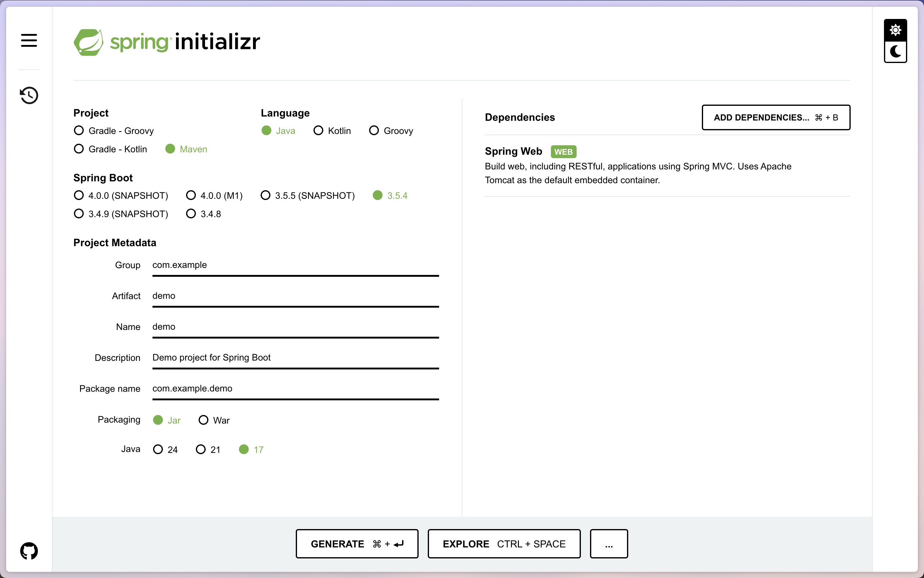Select Java version 24
924x578 pixels.
tap(165, 450)
